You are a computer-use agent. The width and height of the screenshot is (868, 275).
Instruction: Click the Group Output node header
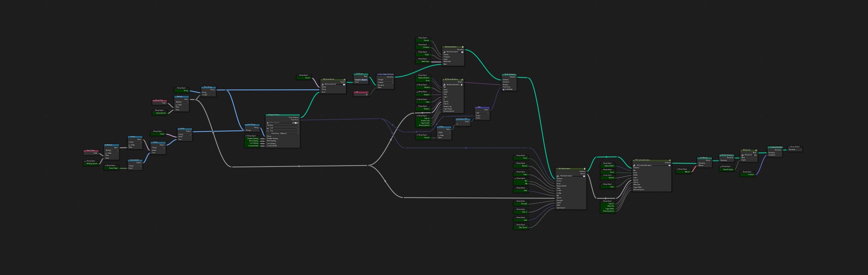point(795,147)
